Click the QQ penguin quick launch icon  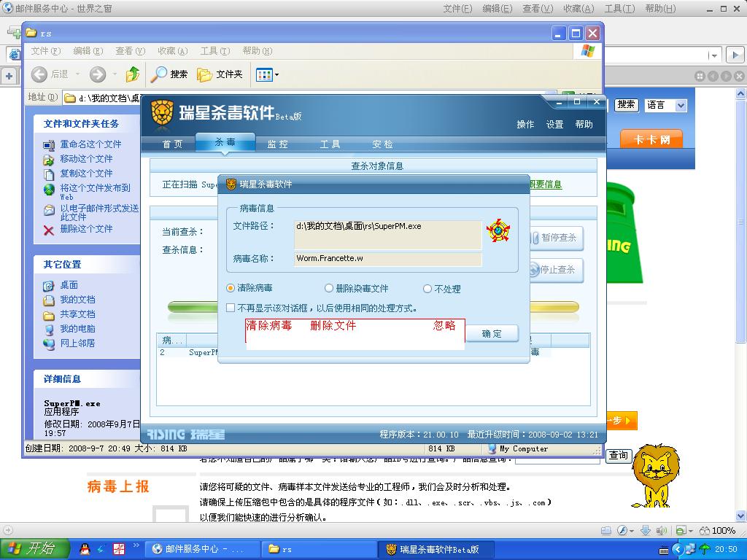pyautogui.click(x=85, y=549)
